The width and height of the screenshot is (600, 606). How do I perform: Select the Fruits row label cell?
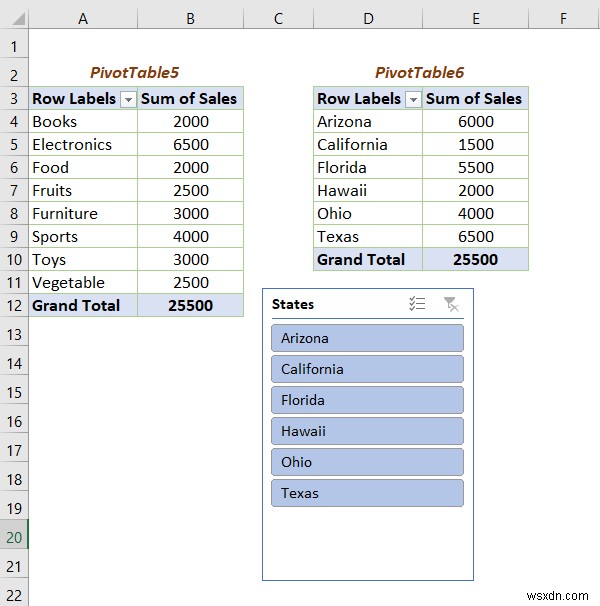(x=83, y=191)
